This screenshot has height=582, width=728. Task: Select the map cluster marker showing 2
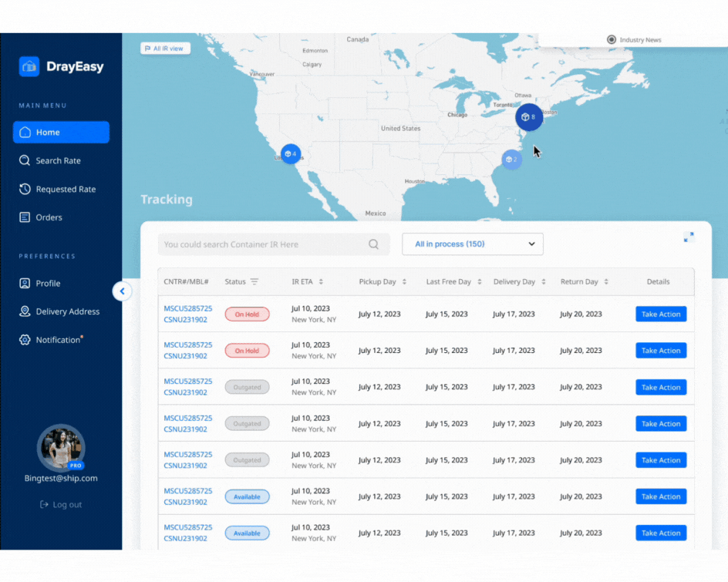511,160
